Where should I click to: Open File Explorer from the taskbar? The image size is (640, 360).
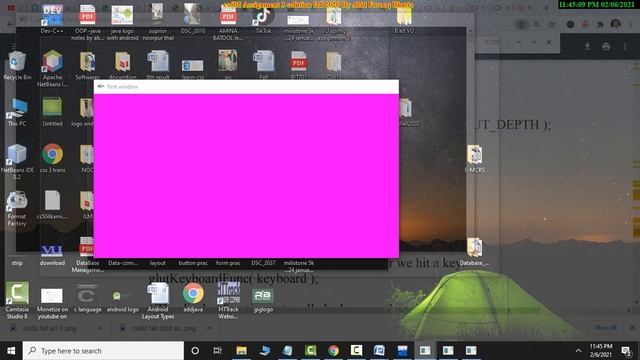(x=242, y=351)
